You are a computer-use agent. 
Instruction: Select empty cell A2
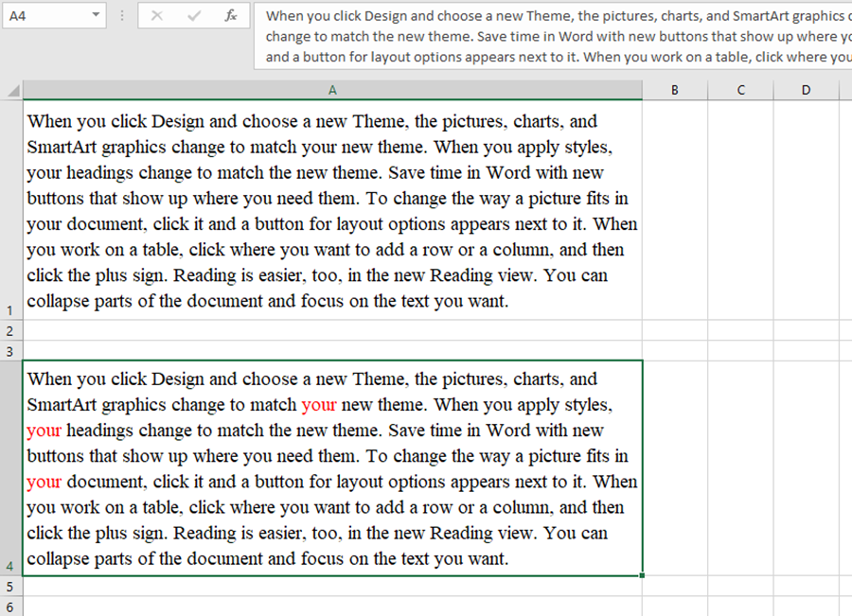click(332, 330)
